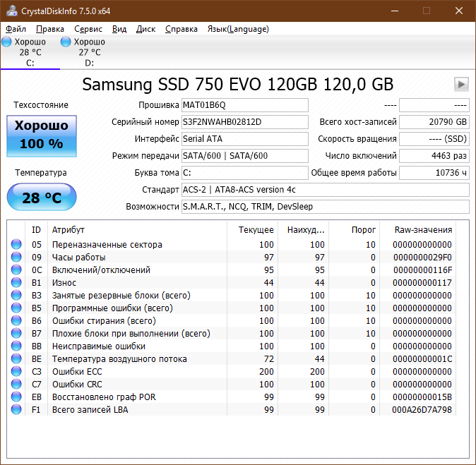The image size is (476, 465).
Task: Click the total host writes value 20790 GB
Action: coord(434,122)
